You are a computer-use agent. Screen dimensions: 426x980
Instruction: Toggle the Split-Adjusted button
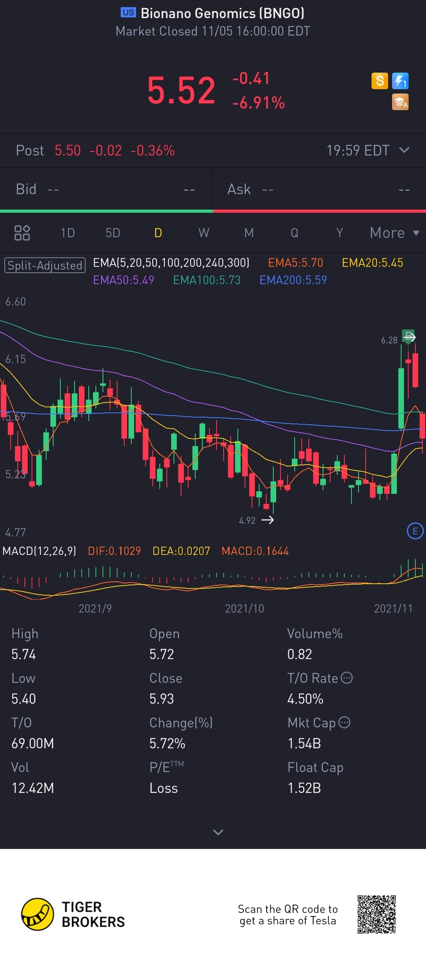[45, 265]
